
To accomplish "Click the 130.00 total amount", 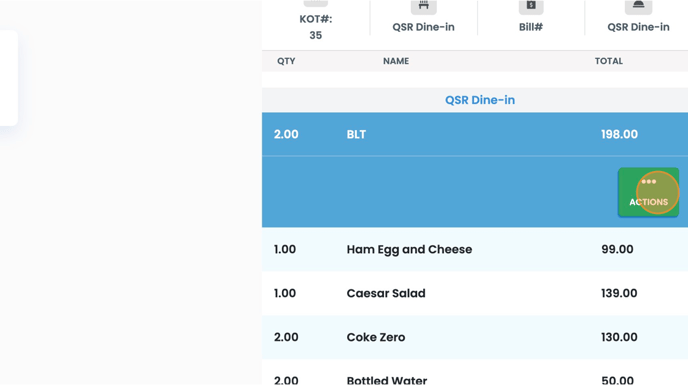I will tap(619, 337).
